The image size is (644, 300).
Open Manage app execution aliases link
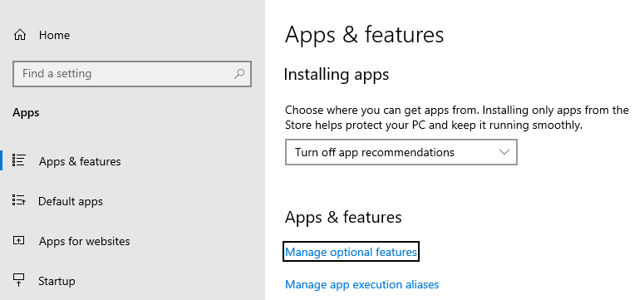[x=361, y=284]
